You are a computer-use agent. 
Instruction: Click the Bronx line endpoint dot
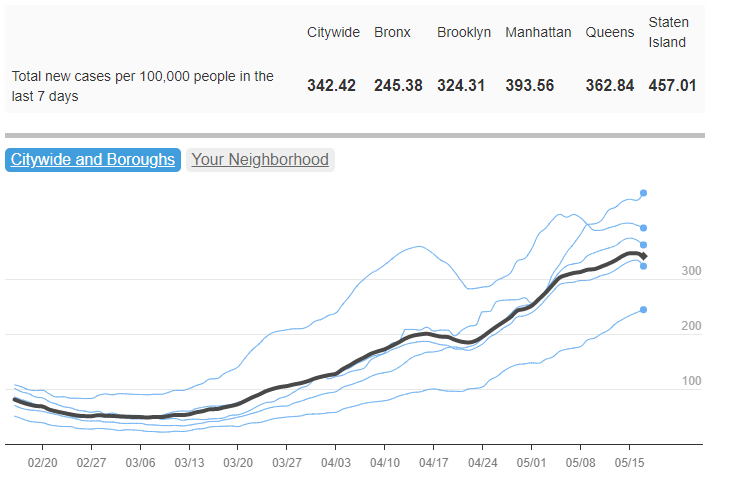pos(644,309)
